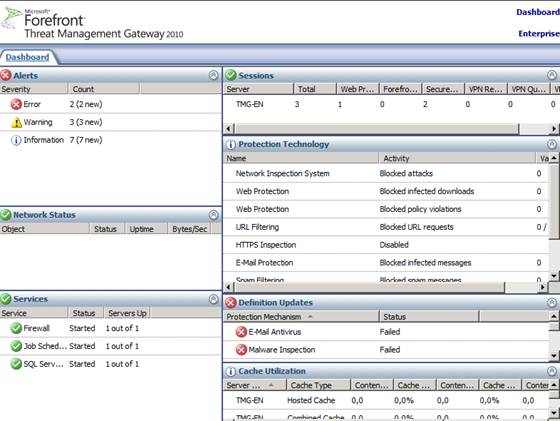The image size is (560, 421).
Task: Click the Hosted Cache cell
Action: coord(311,401)
